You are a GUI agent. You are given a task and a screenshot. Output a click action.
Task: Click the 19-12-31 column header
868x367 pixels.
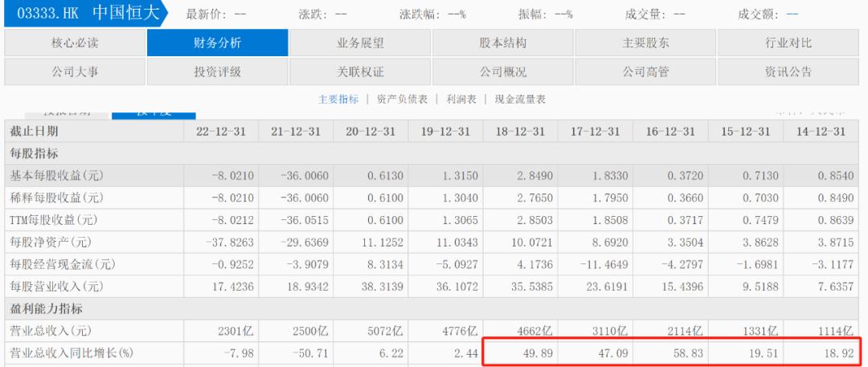[x=445, y=132]
